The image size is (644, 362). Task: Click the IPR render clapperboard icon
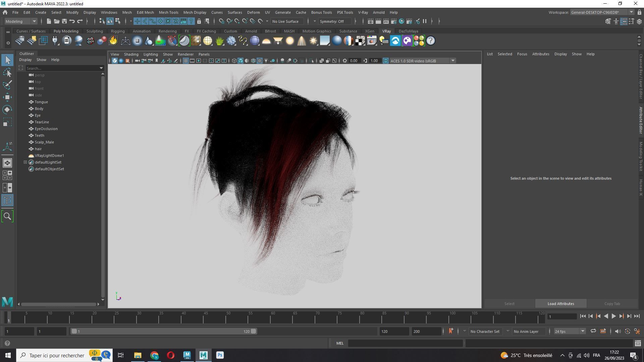[x=386, y=21]
